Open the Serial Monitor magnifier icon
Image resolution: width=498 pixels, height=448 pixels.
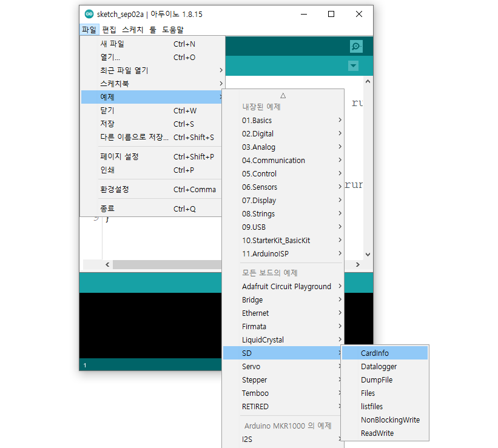point(356,46)
